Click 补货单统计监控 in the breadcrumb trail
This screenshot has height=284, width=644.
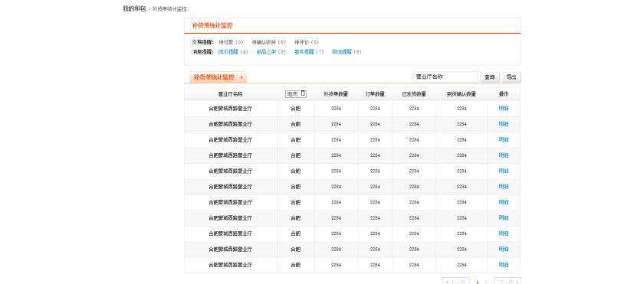[169, 9]
